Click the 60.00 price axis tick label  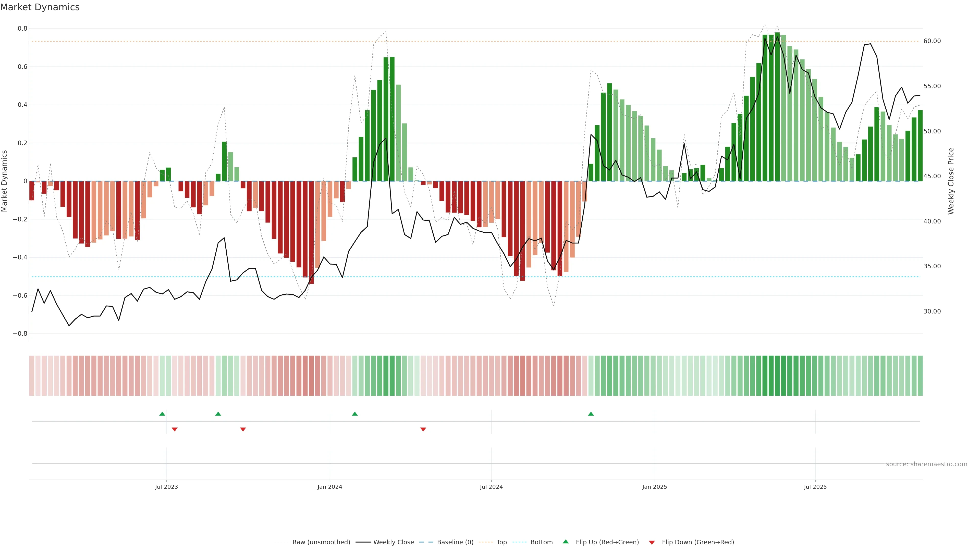click(932, 41)
